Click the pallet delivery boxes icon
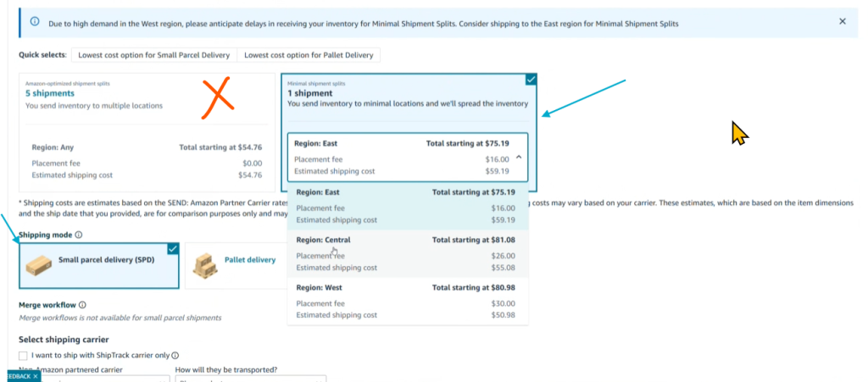This screenshot has height=382, width=868. coord(205,264)
